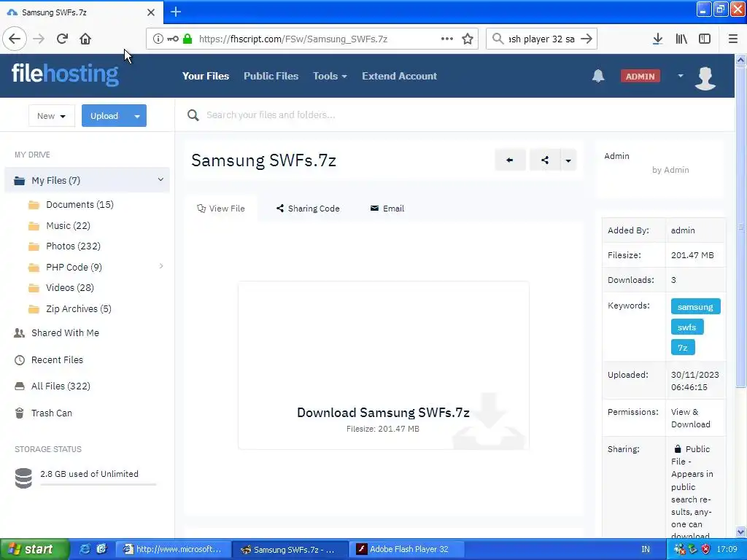The image size is (747, 560).
Task: Click the page vertical scrollbar thumb
Action: click(x=740, y=227)
